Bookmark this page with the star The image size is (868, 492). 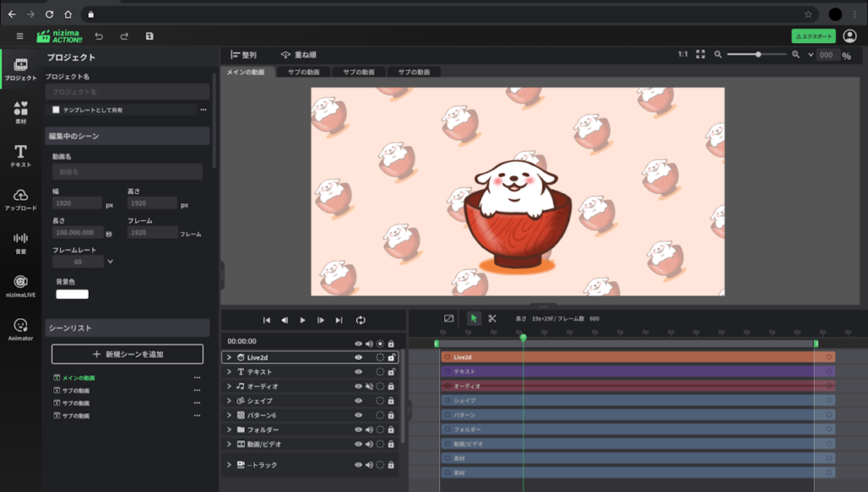(x=808, y=14)
